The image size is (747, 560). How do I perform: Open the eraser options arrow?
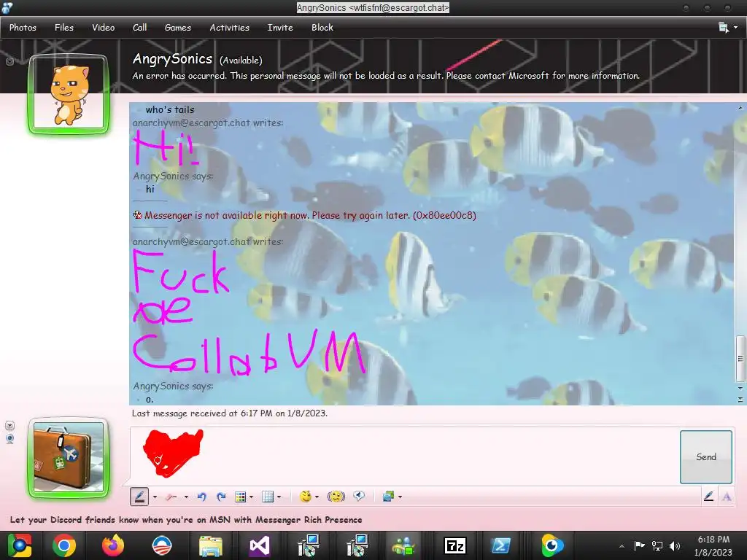[186, 497]
